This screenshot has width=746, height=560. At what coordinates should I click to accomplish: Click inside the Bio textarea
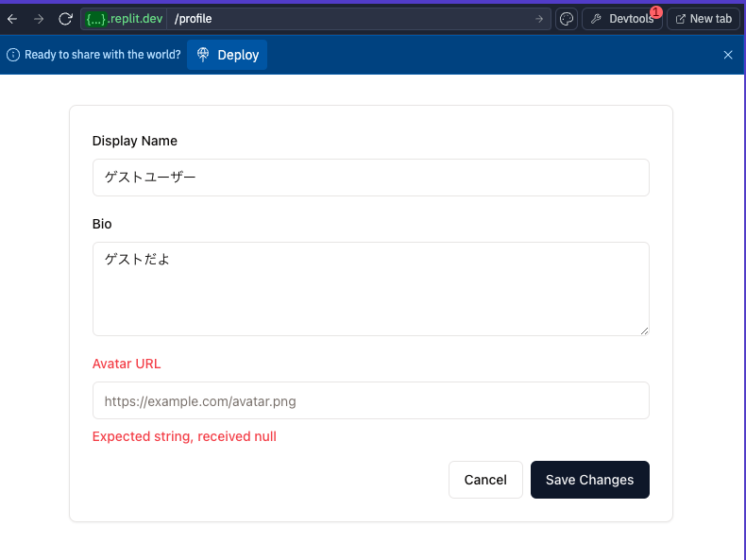(x=370, y=289)
